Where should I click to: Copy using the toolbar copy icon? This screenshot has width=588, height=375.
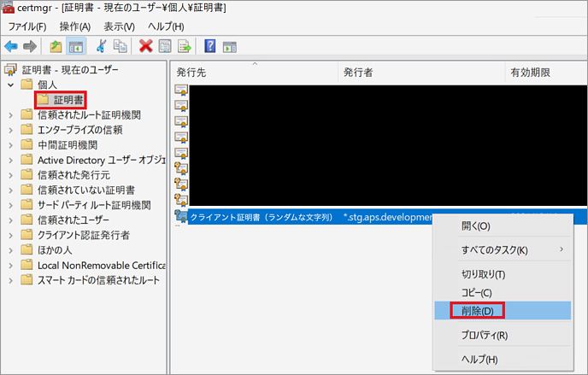tap(121, 46)
